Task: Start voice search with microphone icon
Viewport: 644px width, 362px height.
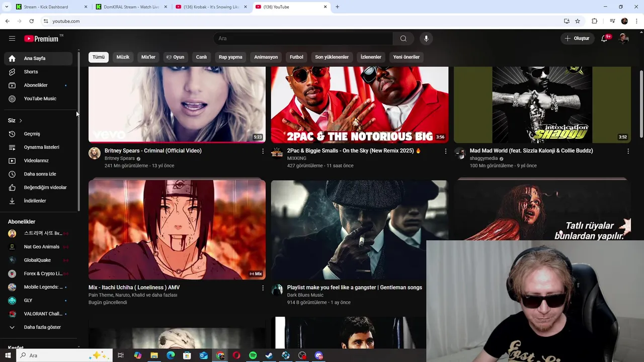Action: coord(426,39)
